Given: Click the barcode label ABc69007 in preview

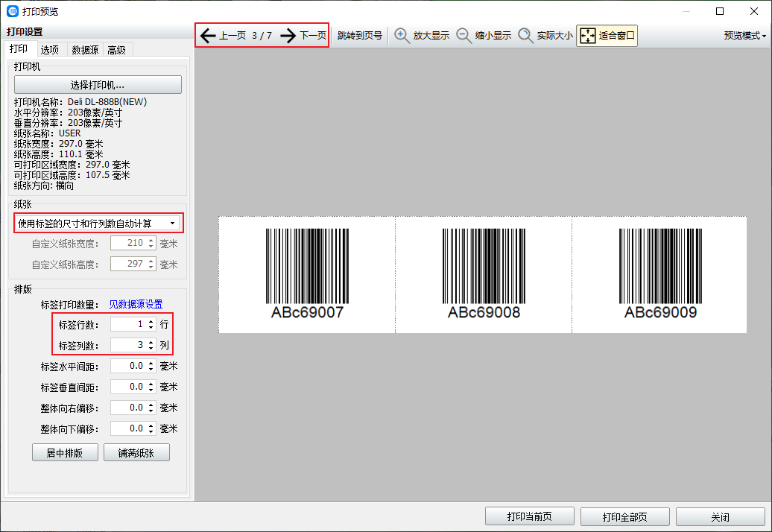Looking at the screenshot, I should 307,275.
